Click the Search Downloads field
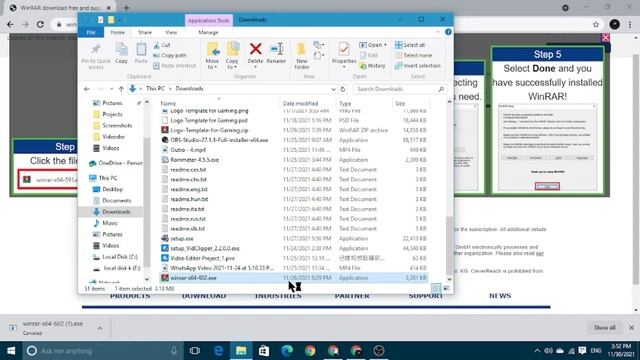The height and width of the screenshot is (360, 640). point(400,89)
